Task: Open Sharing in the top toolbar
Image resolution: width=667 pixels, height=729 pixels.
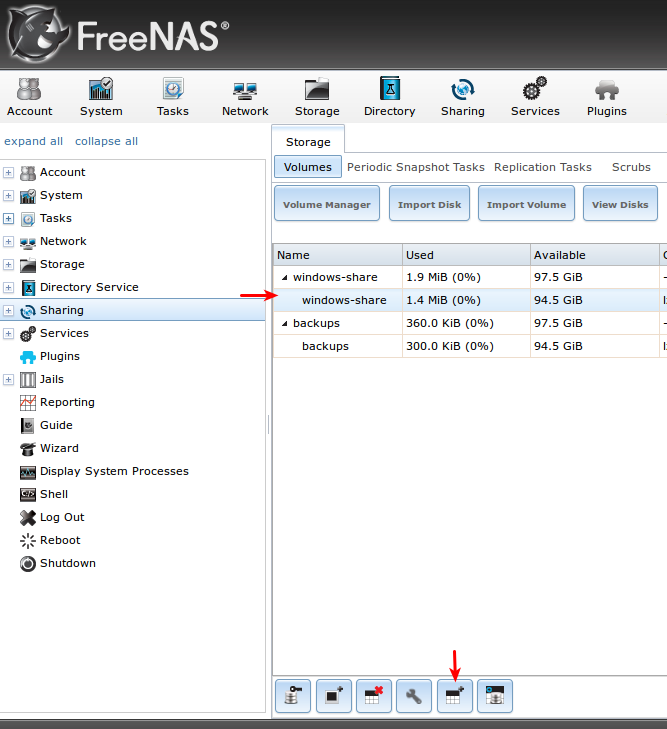Action: click(462, 97)
